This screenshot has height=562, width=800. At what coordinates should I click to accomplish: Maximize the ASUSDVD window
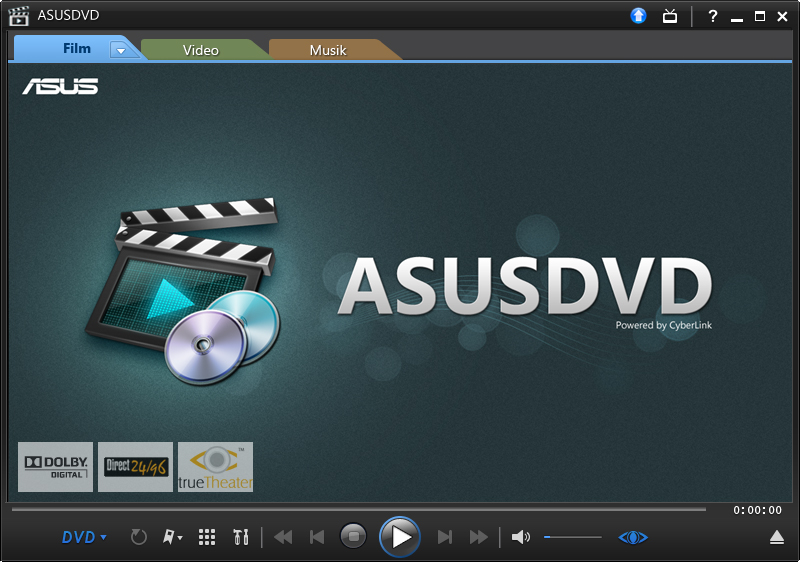[x=760, y=16]
